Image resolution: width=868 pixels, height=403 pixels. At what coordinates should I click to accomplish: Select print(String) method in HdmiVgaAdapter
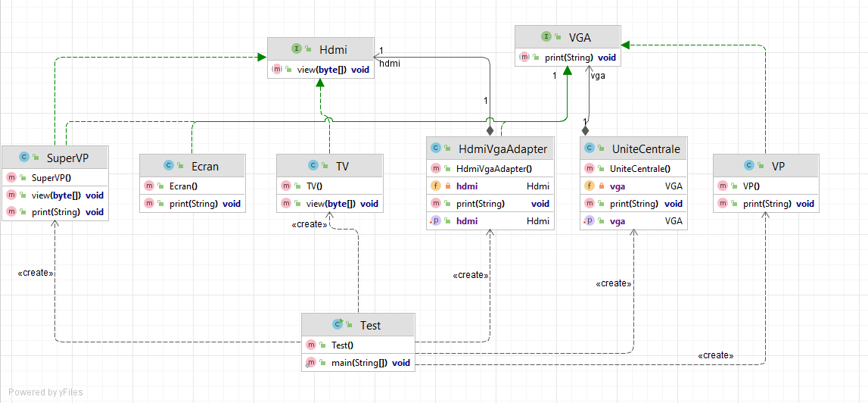pos(490,204)
